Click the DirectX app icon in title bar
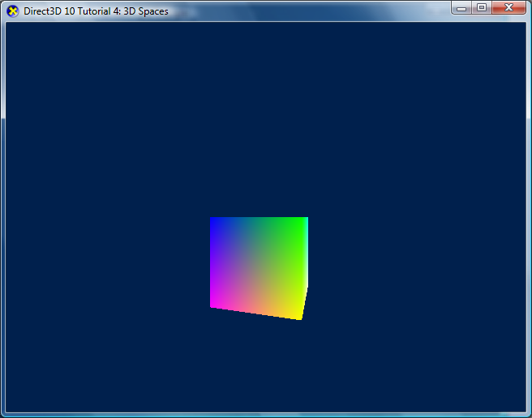 tap(12, 11)
